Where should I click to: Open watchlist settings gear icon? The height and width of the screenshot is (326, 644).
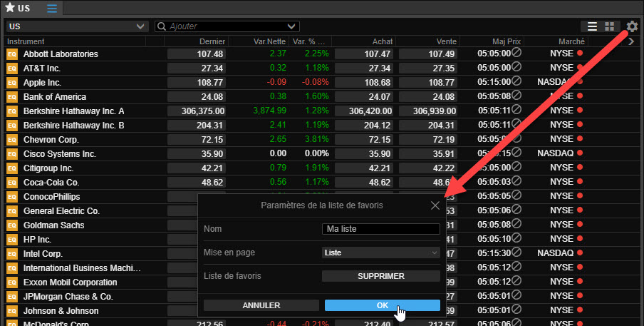(x=632, y=26)
